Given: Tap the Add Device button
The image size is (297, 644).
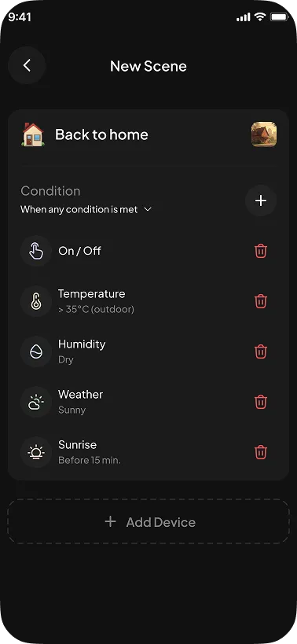Looking at the screenshot, I should pyautogui.click(x=148, y=522).
